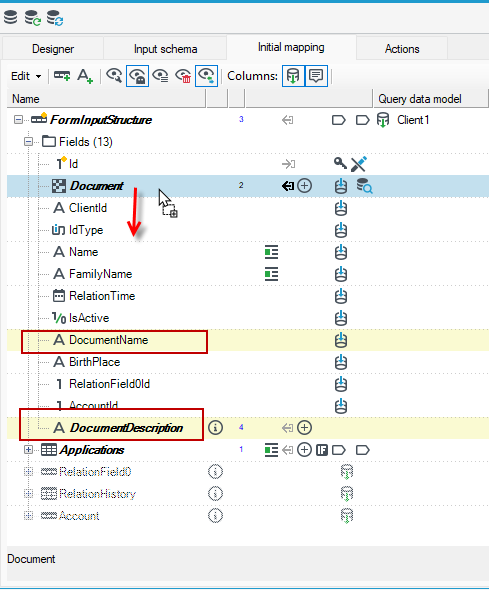Click the database refresh icon with blue arrows
The height and width of the screenshot is (590, 489).
click(55, 18)
